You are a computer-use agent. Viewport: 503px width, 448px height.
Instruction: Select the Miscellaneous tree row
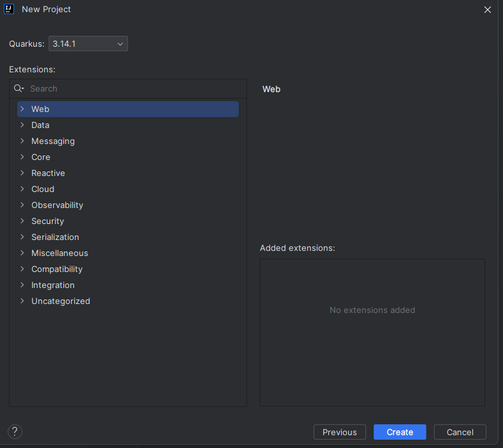(x=128, y=253)
